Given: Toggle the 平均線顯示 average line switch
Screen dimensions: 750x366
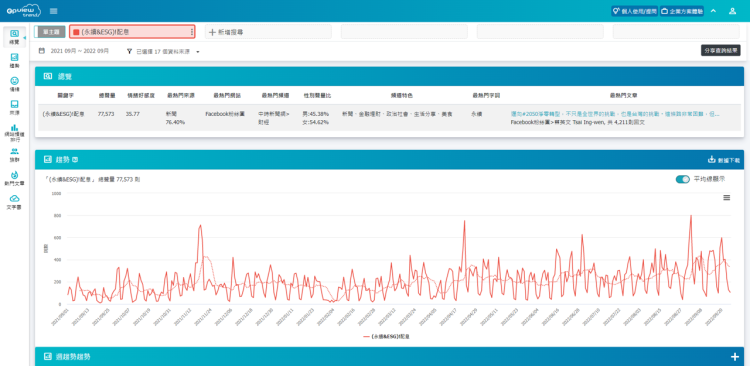Looking at the screenshot, I should (683, 179).
